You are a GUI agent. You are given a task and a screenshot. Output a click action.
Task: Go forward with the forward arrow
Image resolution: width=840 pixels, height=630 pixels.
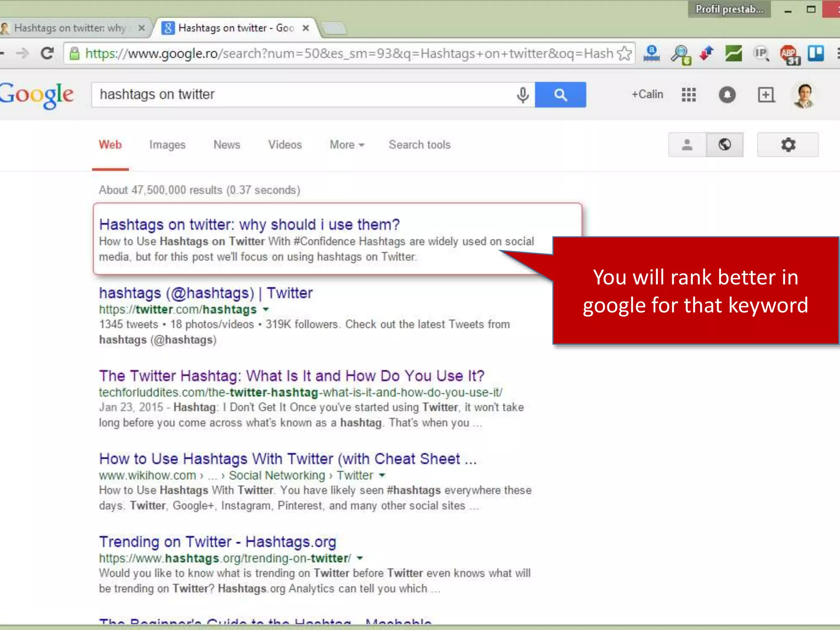coord(22,53)
